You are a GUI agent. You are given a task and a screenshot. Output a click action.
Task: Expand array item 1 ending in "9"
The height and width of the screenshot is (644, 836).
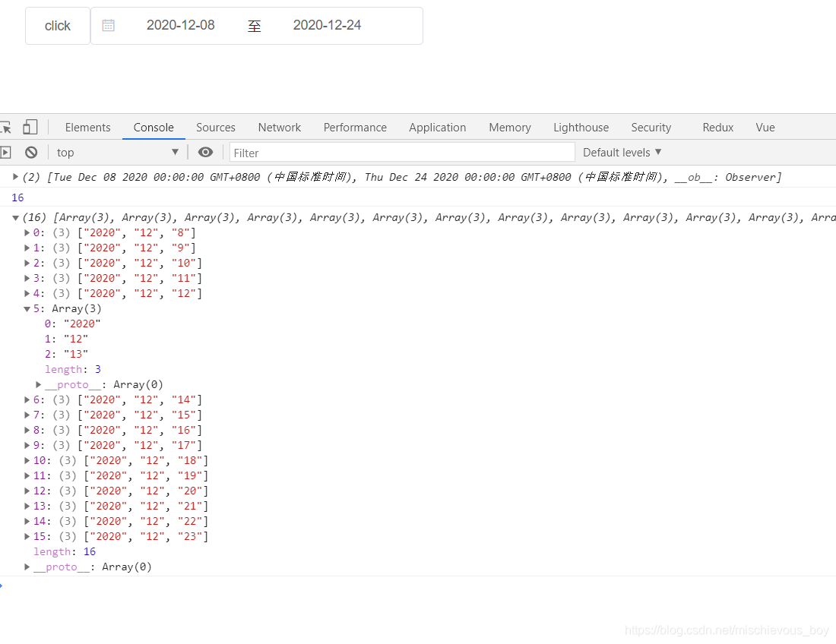(27, 248)
